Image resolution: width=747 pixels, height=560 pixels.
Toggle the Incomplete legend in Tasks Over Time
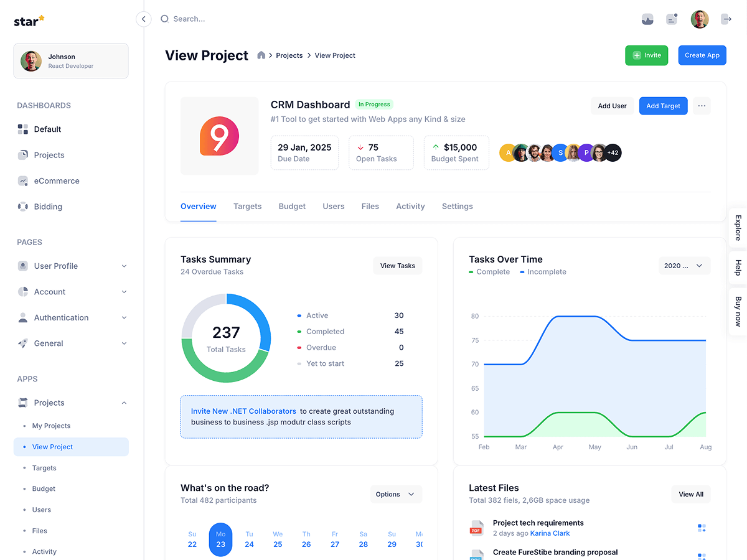tap(543, 271)
